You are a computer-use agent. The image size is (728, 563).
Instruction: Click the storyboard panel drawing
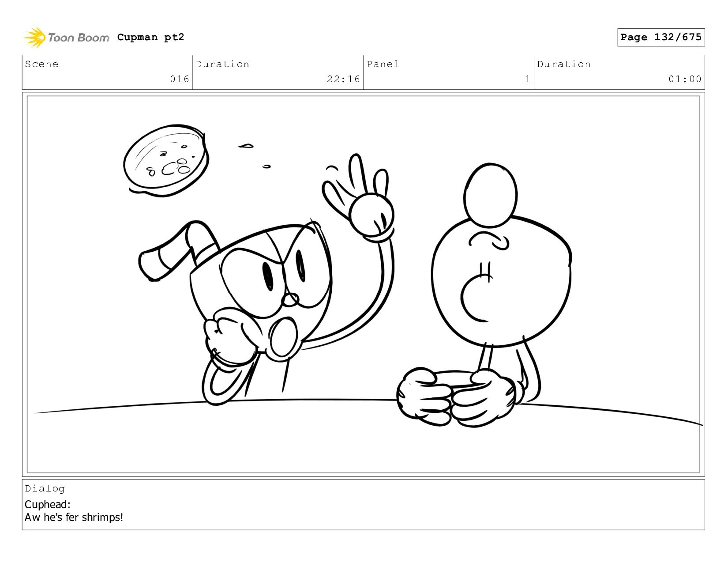(x=363, y=284)
